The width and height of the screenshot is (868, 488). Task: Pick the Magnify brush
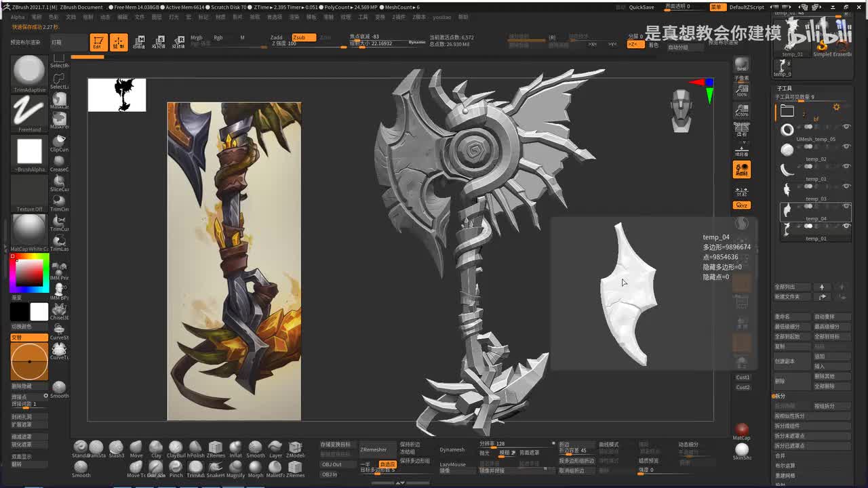(235, 468)
